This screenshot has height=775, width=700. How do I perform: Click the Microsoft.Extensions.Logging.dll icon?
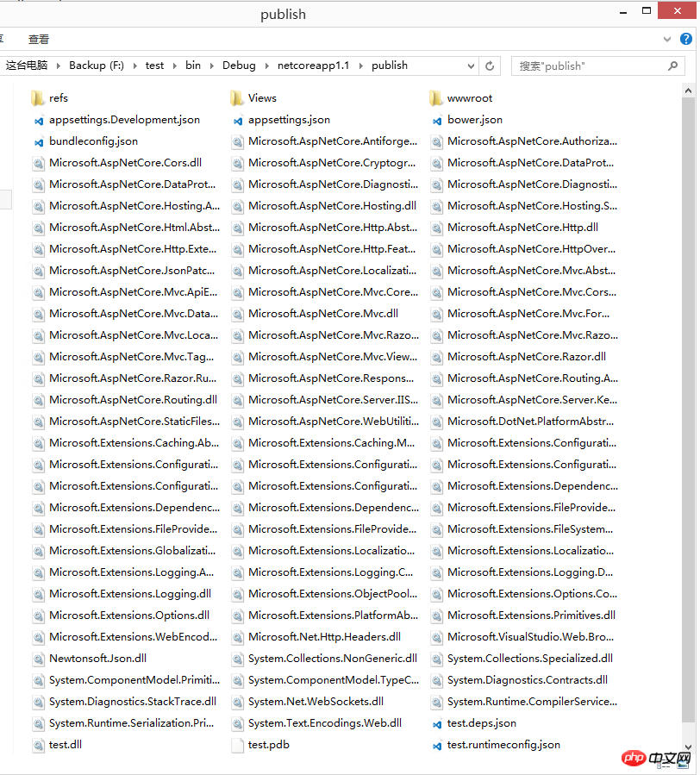pos(39,595)
